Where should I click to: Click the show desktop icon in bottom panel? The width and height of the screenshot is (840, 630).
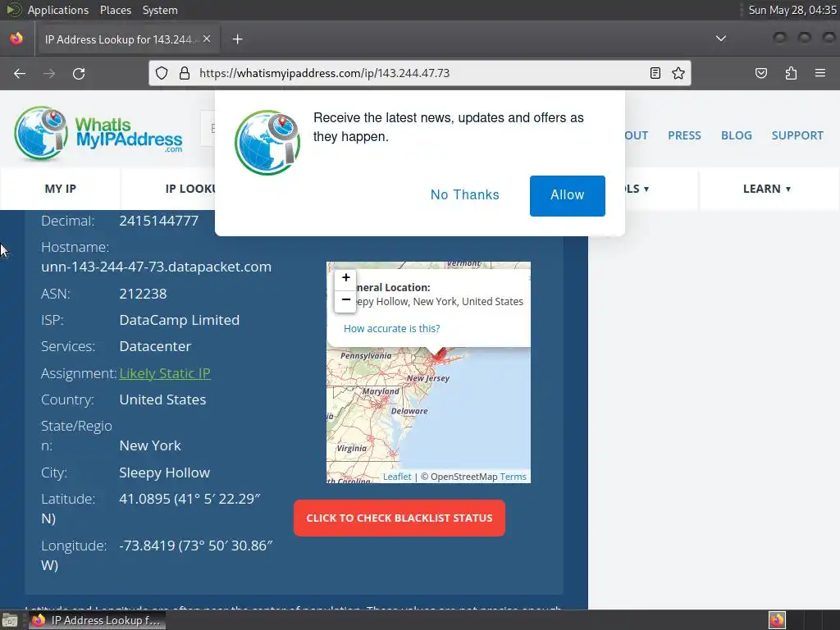[10, 620]
